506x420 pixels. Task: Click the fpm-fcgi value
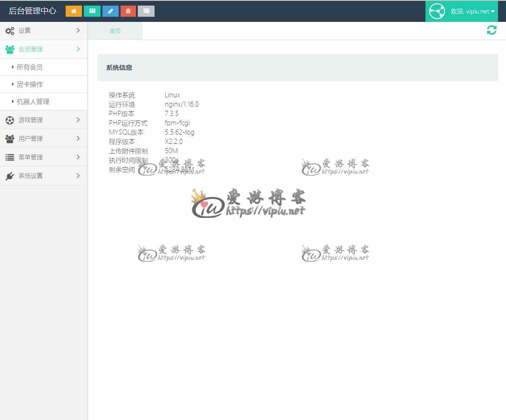click(177, 123)
